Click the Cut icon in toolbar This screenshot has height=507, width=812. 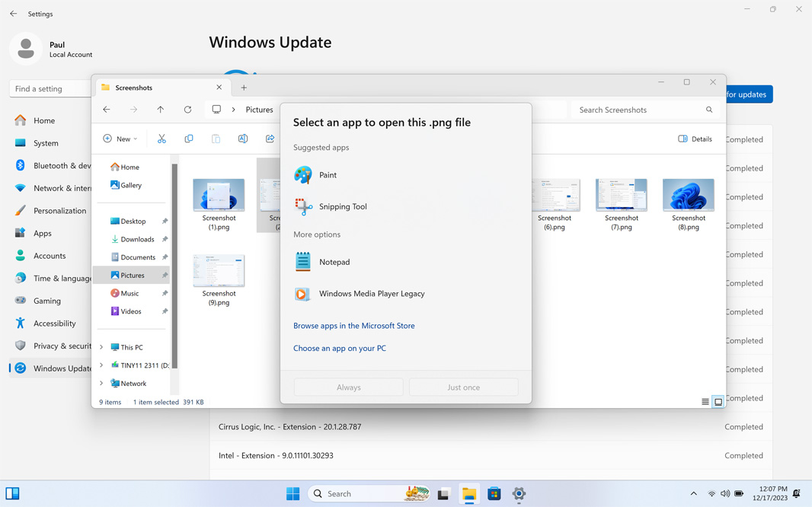coord(161,139)
